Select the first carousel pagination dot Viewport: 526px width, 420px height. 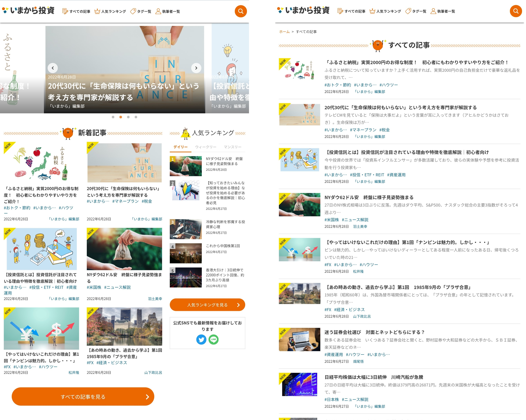point(113,117)
